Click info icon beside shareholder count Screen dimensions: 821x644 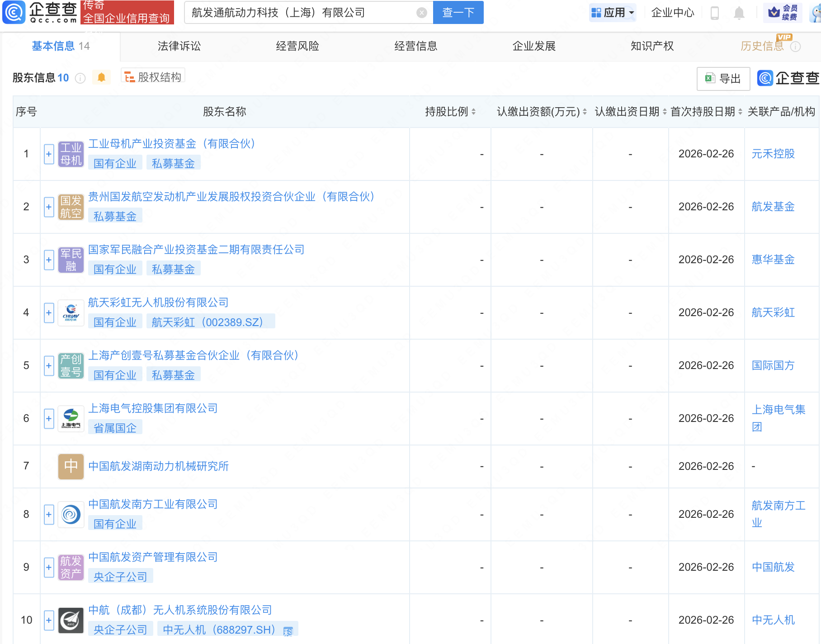pyautogui.click(x=80, y=78)
